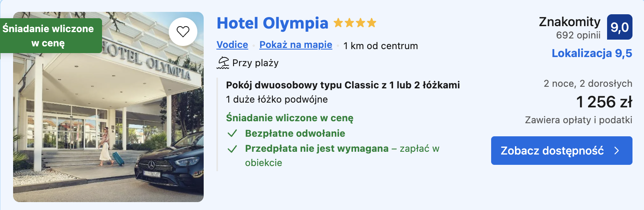The width and height of the screenshot is (644, 210).
Task: Click the checkmark beside Bezpłatne odwołanie
Action: (x=232, y=134)
